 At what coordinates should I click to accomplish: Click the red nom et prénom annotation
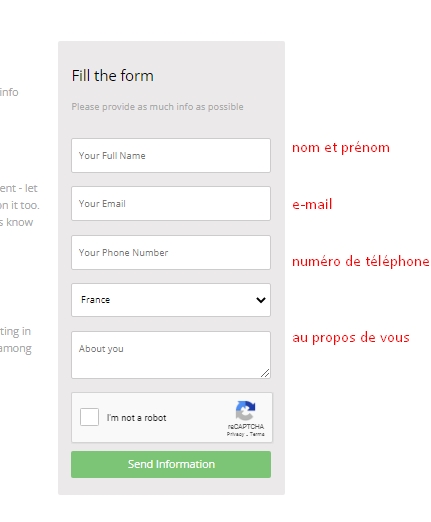pos(341,148)
